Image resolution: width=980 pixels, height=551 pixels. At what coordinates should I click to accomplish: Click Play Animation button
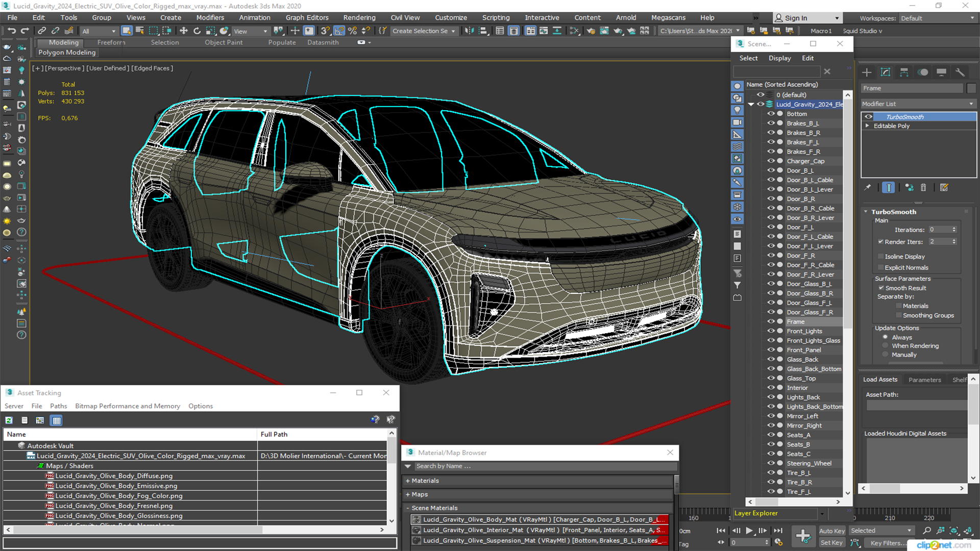coord(749,531)
